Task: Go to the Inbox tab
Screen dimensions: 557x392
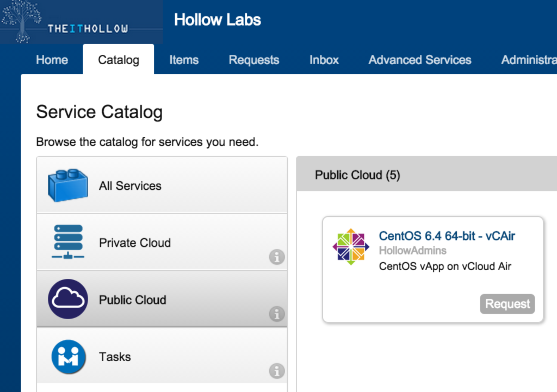Action: (324, 60)
